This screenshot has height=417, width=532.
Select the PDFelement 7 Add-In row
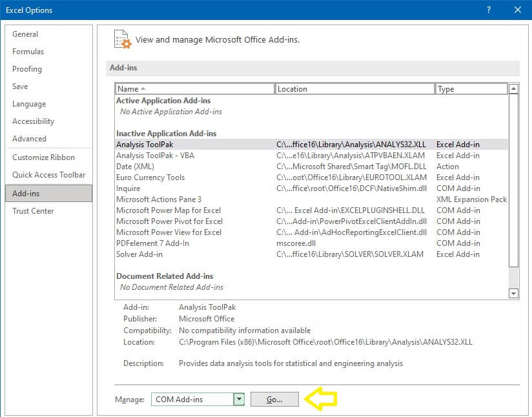pos(311,243)
